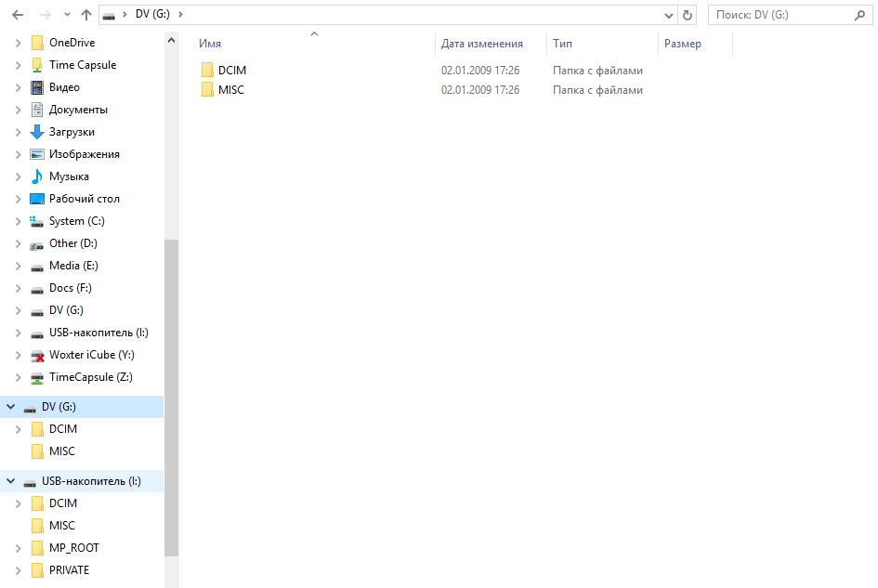Expand System (C:) tree node

(18, 221)
